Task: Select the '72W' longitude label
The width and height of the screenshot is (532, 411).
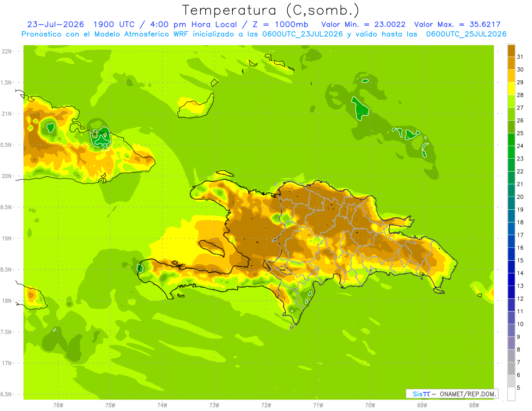Action: [266, 405]
